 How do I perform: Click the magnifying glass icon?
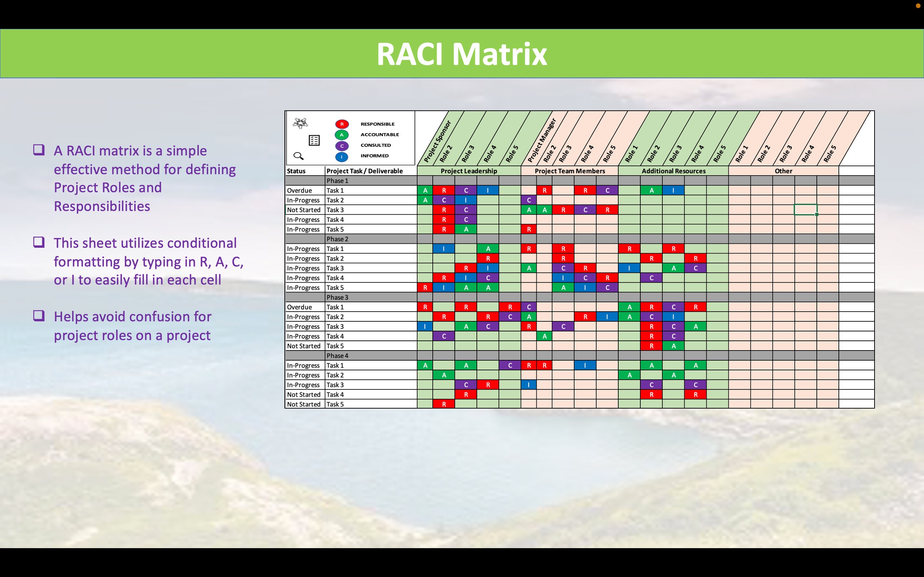(298, 156)
